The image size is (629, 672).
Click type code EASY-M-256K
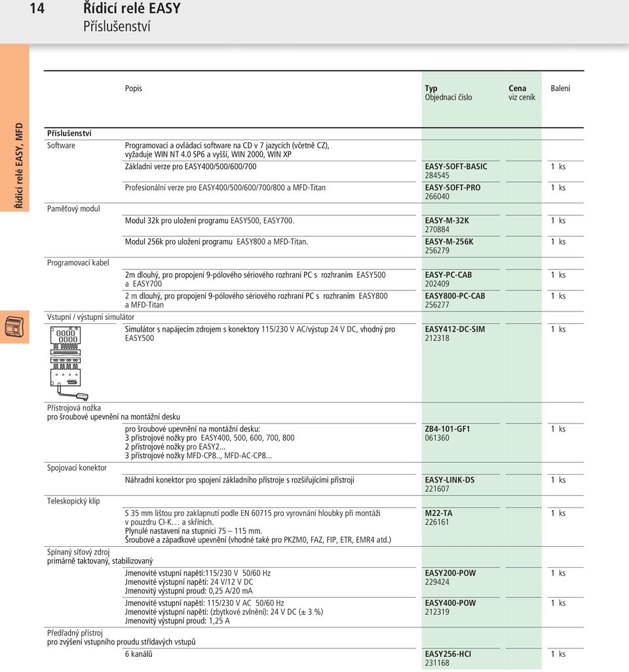[449, 241]
